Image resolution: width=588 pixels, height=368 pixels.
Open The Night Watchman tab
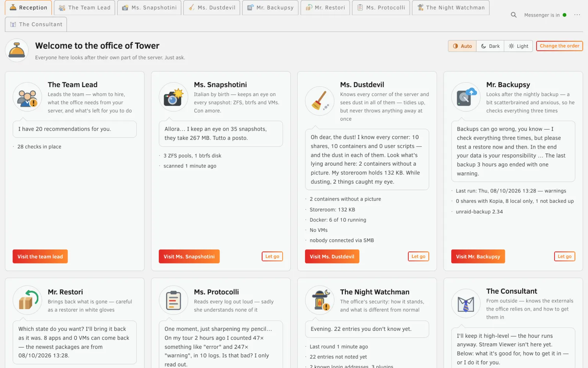pos(451,8)
